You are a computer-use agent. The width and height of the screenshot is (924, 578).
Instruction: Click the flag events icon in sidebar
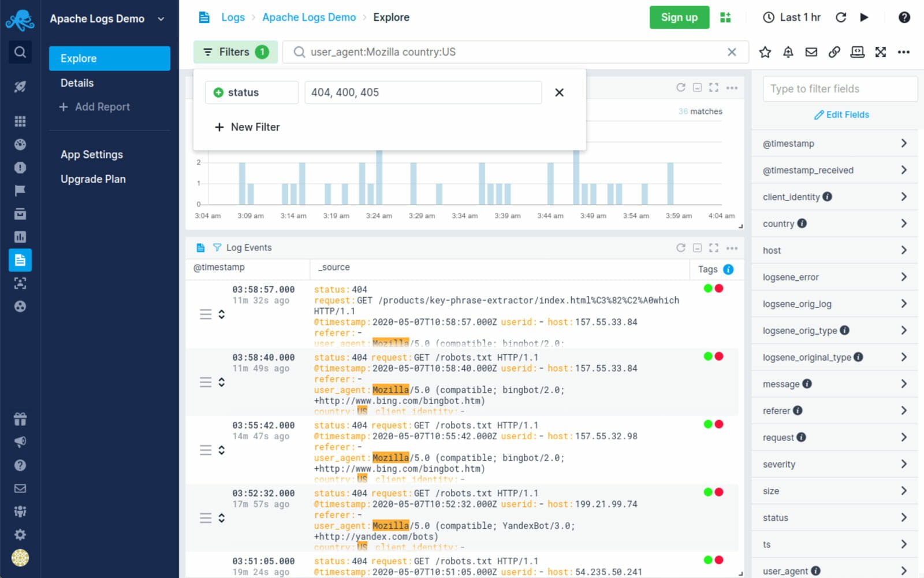pyautogui.click(x=20, y=191)
